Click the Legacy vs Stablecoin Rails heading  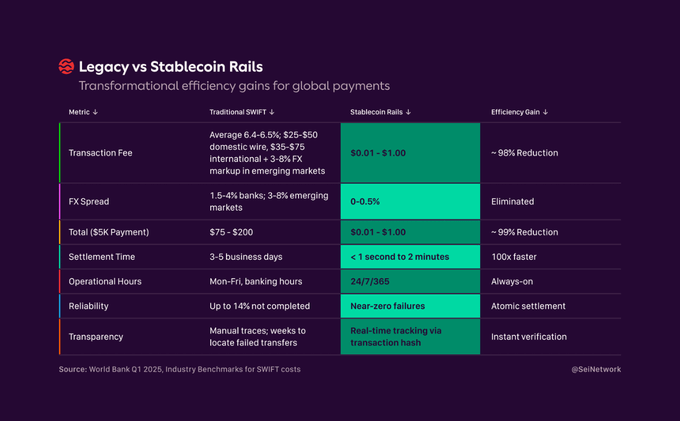coord(166,67)
